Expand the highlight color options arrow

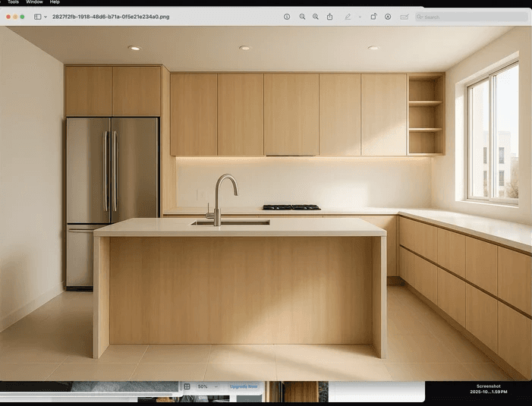point(360,17)
